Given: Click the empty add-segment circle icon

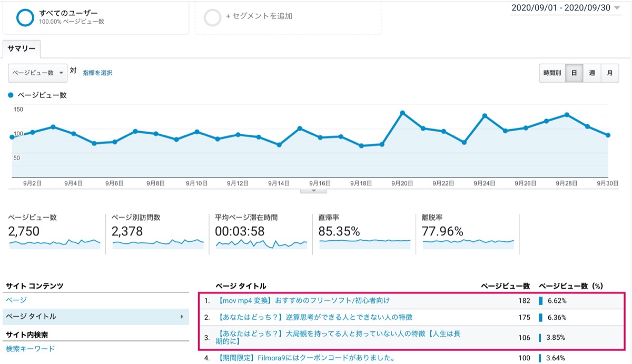Looking at the screenshot, I should [x=212, y=17].
